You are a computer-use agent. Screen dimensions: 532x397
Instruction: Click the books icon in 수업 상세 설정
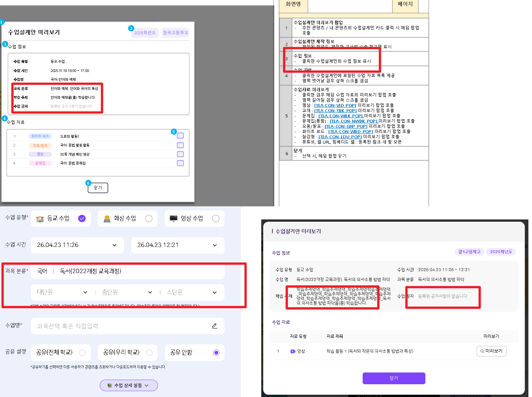click(x=110, y=386)
